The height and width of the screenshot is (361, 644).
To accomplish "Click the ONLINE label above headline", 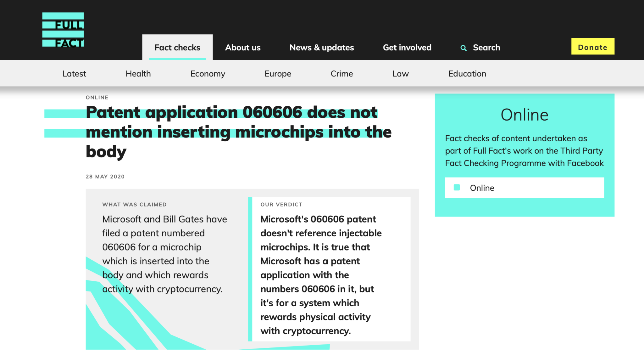I will [97, 98].
